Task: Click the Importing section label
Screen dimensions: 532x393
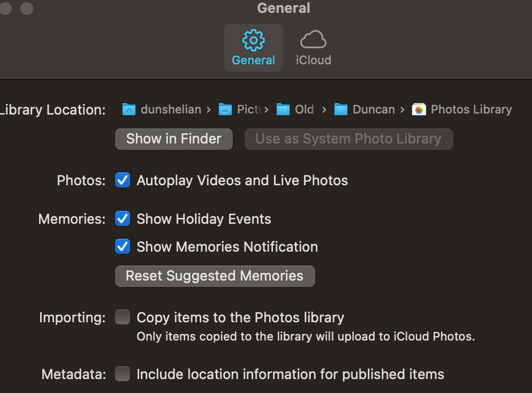Action: pyautogui.click(x=72, y=318)
